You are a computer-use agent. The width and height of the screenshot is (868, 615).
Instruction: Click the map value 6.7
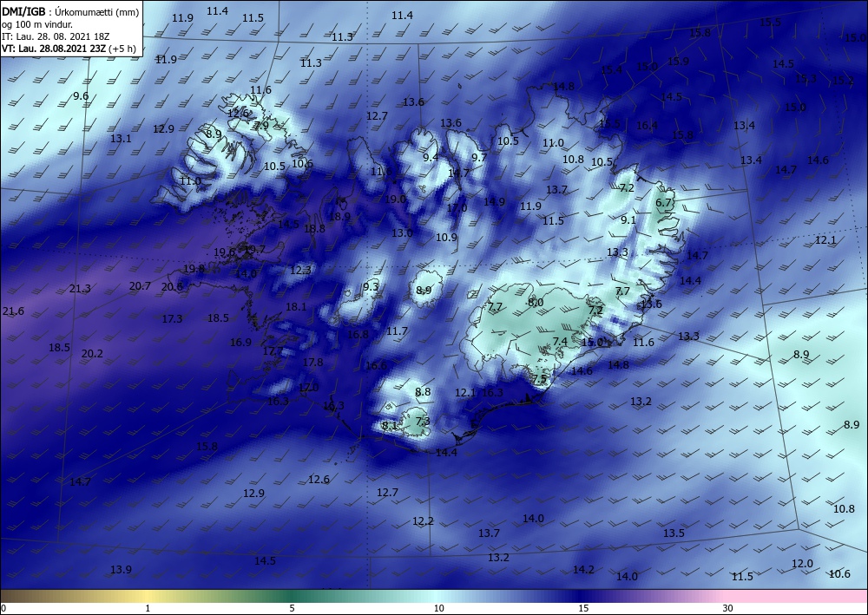(663, 202)
